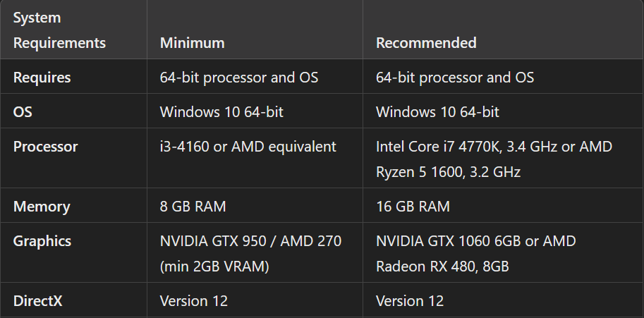Screen dimensions: 644x318
Task: Click the NVIDIA GTX 950 / AMD 270 text
Action: [x=250, y=241]
